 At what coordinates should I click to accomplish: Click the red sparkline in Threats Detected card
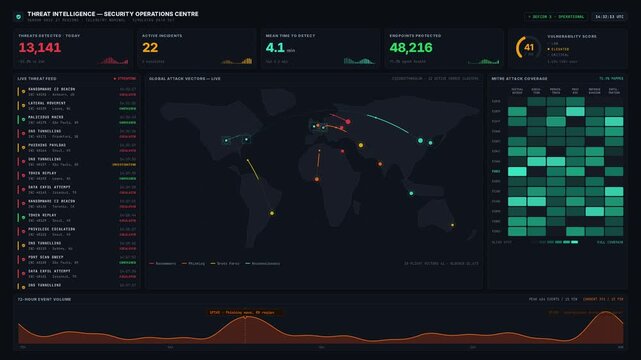[x=113, y=60]
